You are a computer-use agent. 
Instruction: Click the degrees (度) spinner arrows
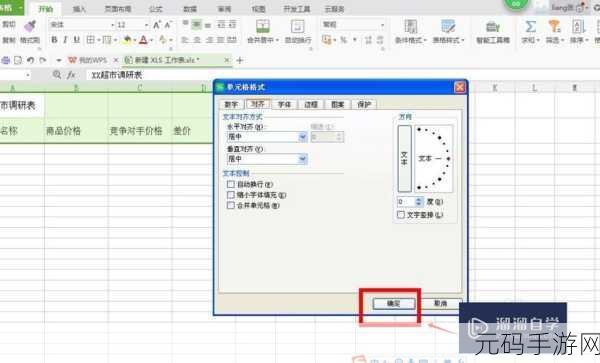coord(419,202)
